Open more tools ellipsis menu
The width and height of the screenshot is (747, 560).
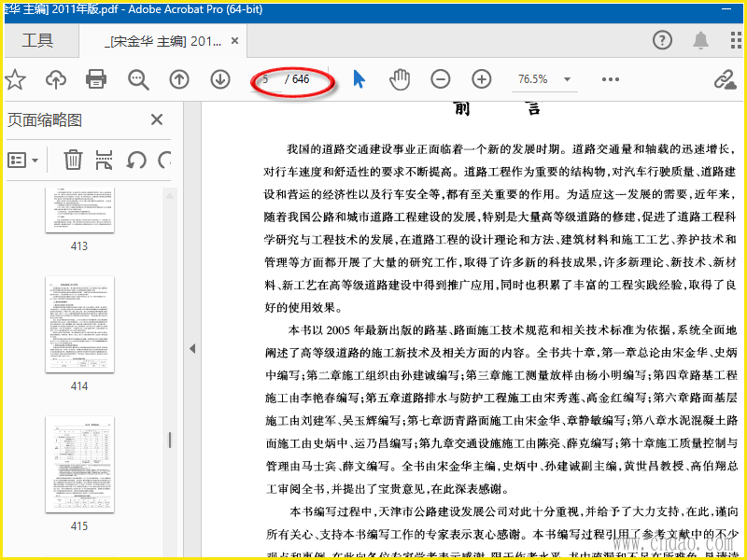[611, 79]
